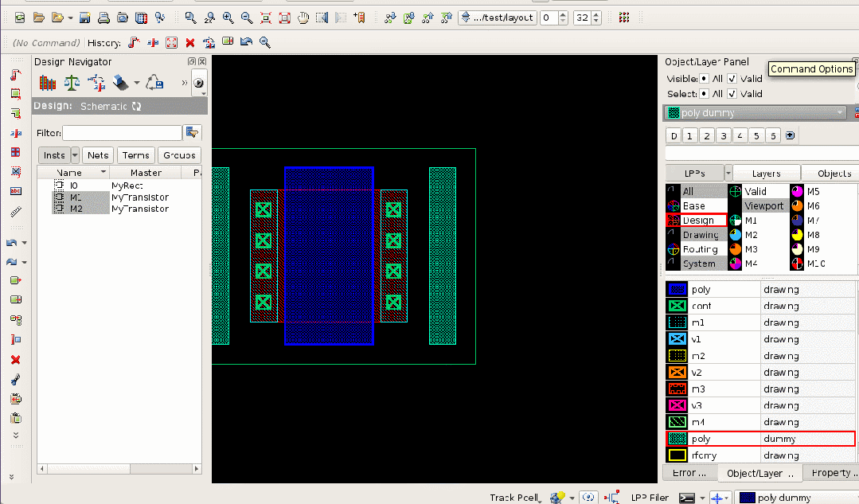Click the balance scale icon in Design Navigator
The width and height of the screenshot is (859, 504).
click(x=72, y=83)
